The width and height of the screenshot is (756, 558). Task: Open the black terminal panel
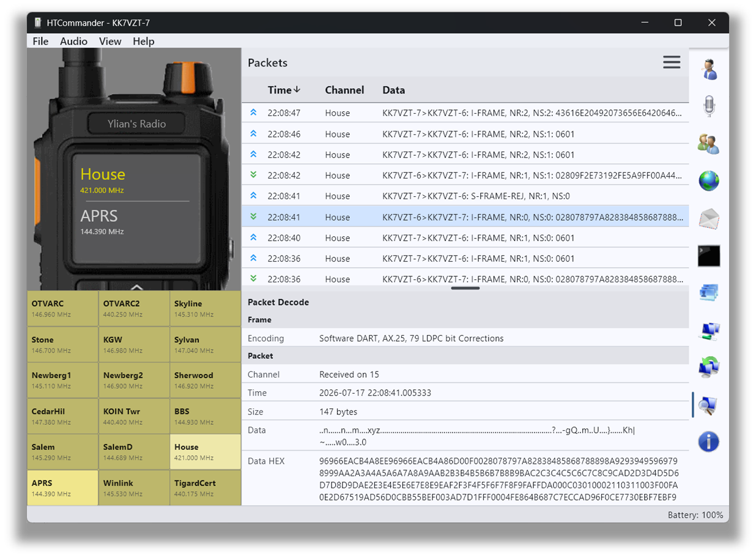(709, 255)
